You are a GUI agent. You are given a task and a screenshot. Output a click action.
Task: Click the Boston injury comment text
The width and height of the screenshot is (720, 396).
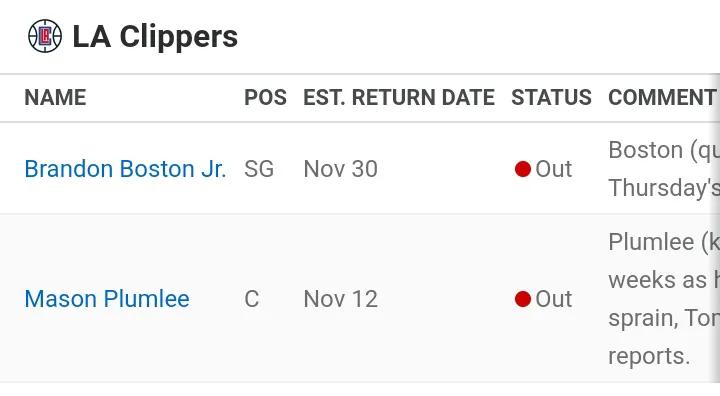point(664,169)
